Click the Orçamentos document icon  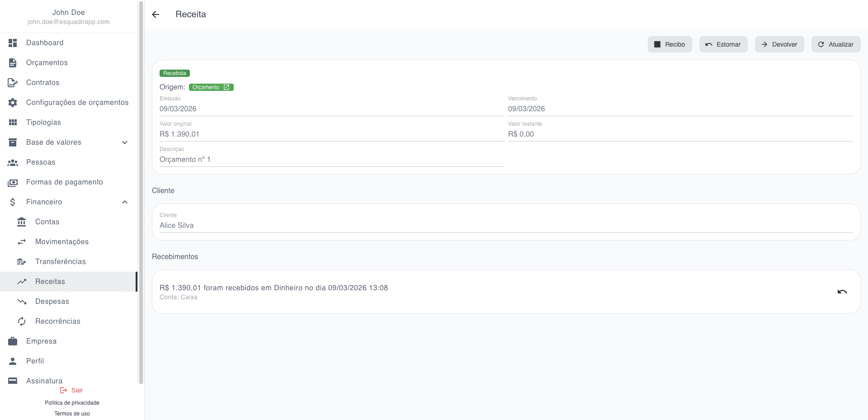click(x=13, y=63)
